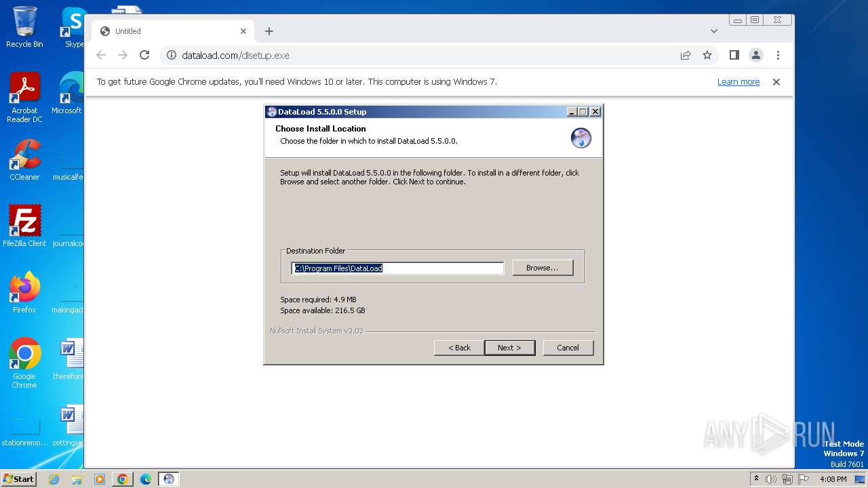Image resolution: width=868 pixels, height=488 pixels.
Task: Open Windows Explorer from taskbar
Action: pos(77,479)
